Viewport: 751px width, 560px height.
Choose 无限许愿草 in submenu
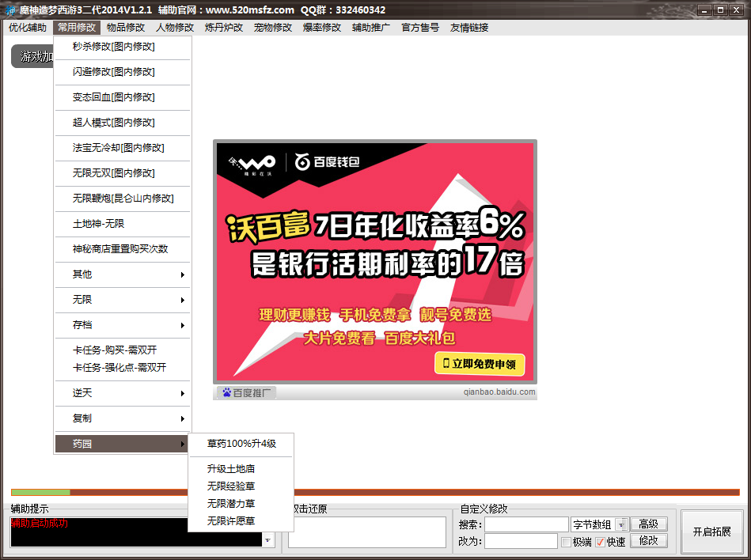pos(241,520)
